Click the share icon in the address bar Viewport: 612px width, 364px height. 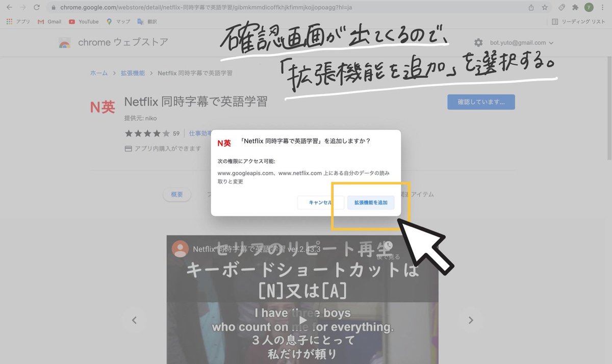click(531, 8)
